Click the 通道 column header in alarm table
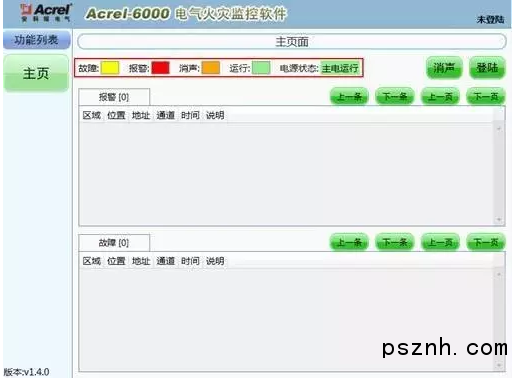Screen dimensions: 516x386 click(x=166, y=115)
